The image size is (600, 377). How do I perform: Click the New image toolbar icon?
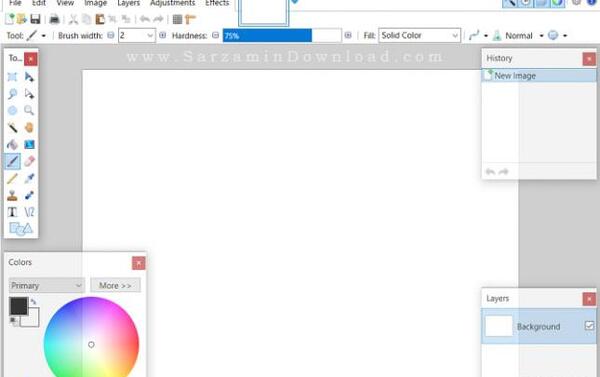coord(10,19)
